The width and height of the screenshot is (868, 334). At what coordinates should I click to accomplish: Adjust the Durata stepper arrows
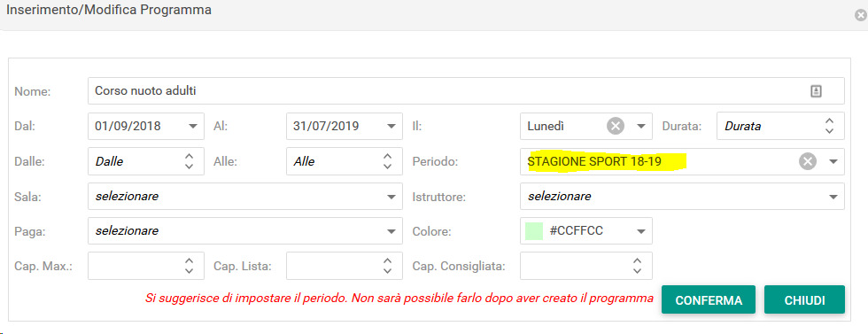[829, 127]
